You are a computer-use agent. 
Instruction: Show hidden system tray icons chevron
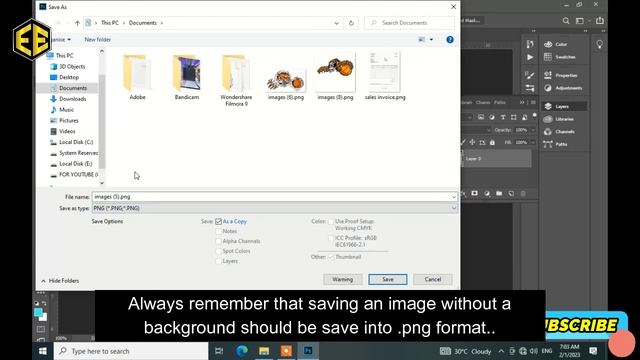(x=501, y=351)
